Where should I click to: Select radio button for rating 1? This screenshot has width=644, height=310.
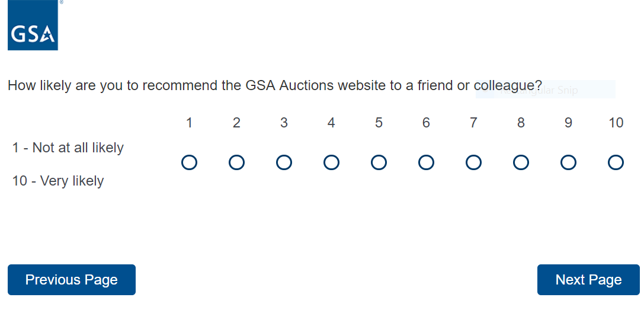(189, 162)
